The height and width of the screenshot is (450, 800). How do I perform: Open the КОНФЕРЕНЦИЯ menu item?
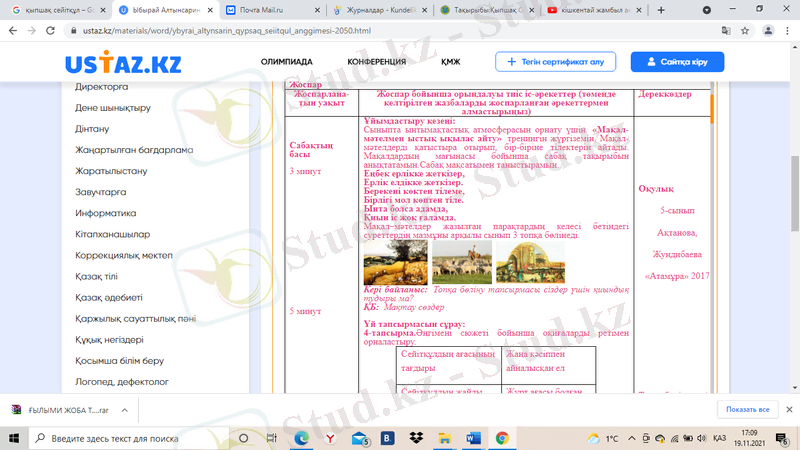[376, 62]
